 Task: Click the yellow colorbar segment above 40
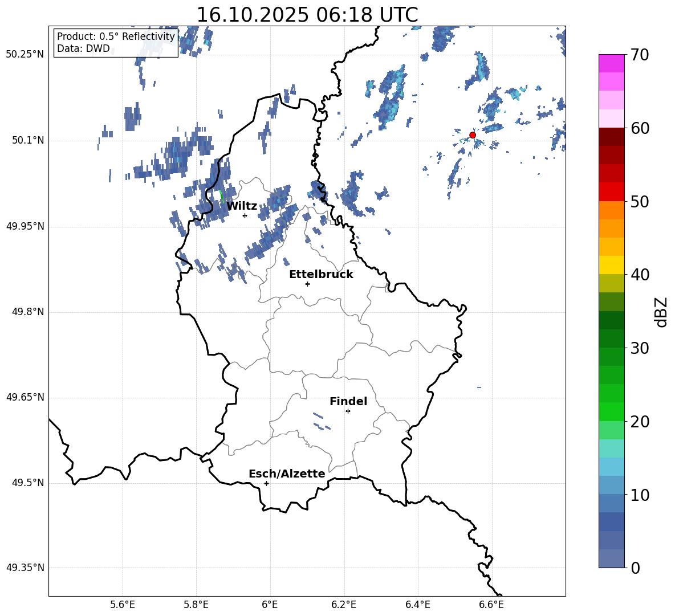(x=612, y=266)
